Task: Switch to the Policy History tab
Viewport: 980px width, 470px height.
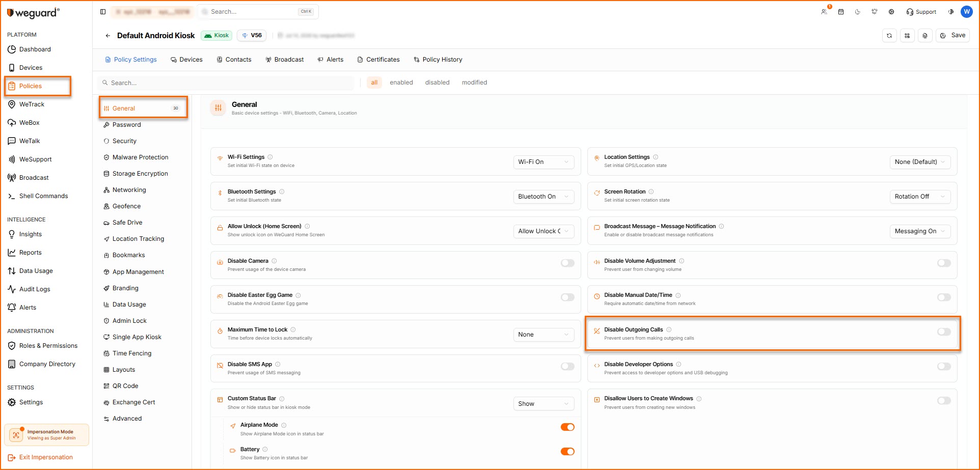Action: 438,60
